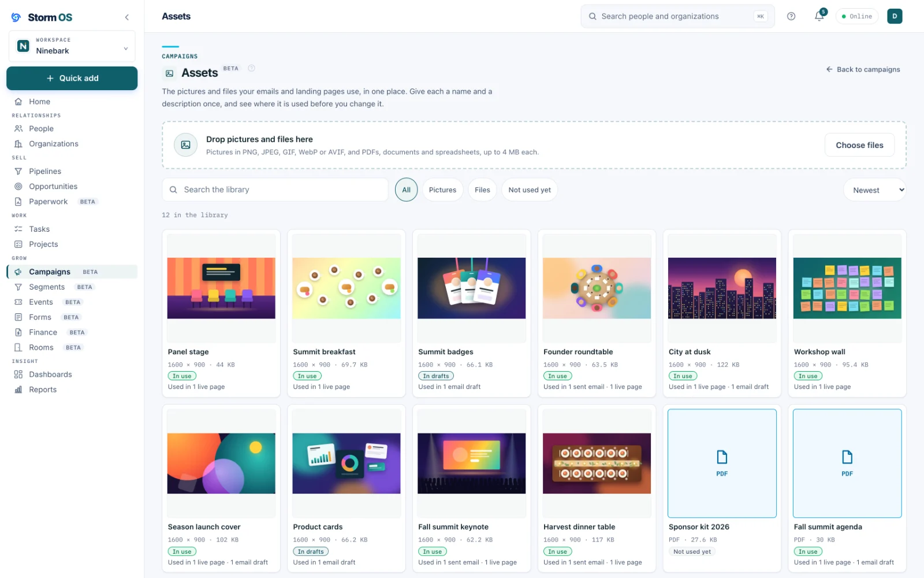This screenshot has height=578, width=924.
Task: Open Rooms in the sidebar
Action: 72,347
